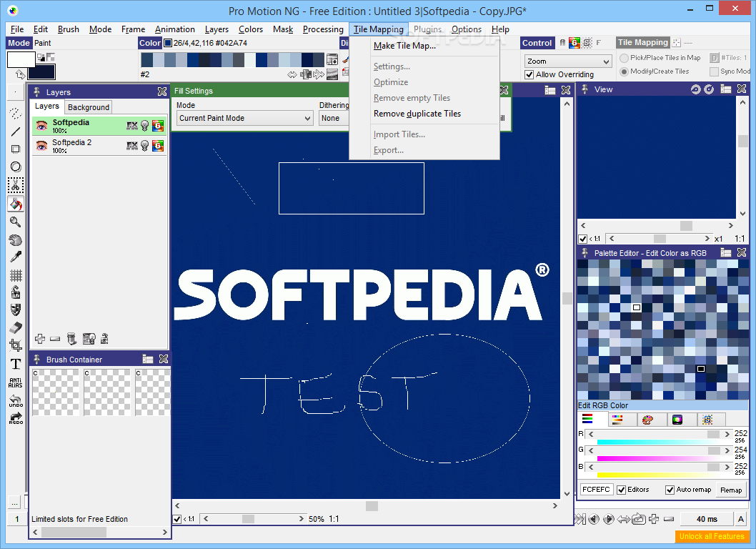Close the Layers panel

pos(162,91)
